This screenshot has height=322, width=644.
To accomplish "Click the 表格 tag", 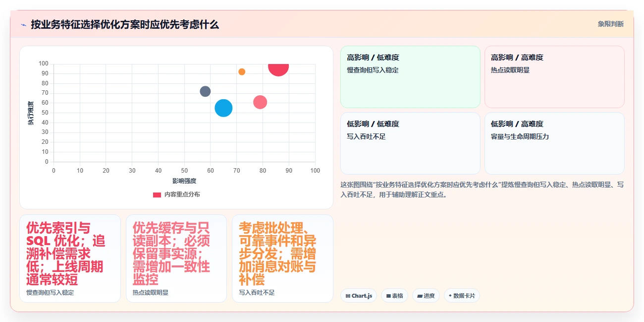I will pos(394,296).
